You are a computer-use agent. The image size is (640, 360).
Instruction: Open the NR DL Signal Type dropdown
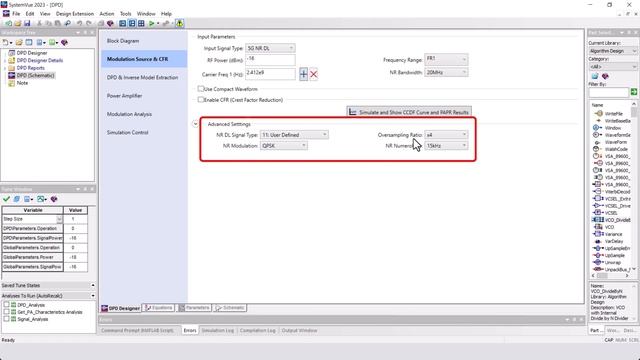tap(294, 135)
